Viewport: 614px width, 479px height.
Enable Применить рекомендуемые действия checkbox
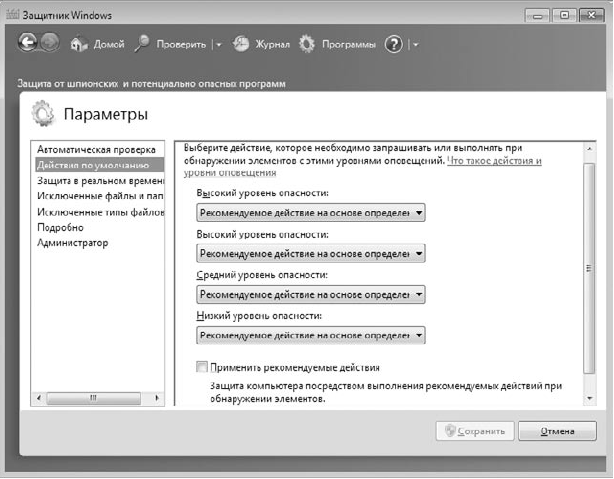[x=202, y=367]
